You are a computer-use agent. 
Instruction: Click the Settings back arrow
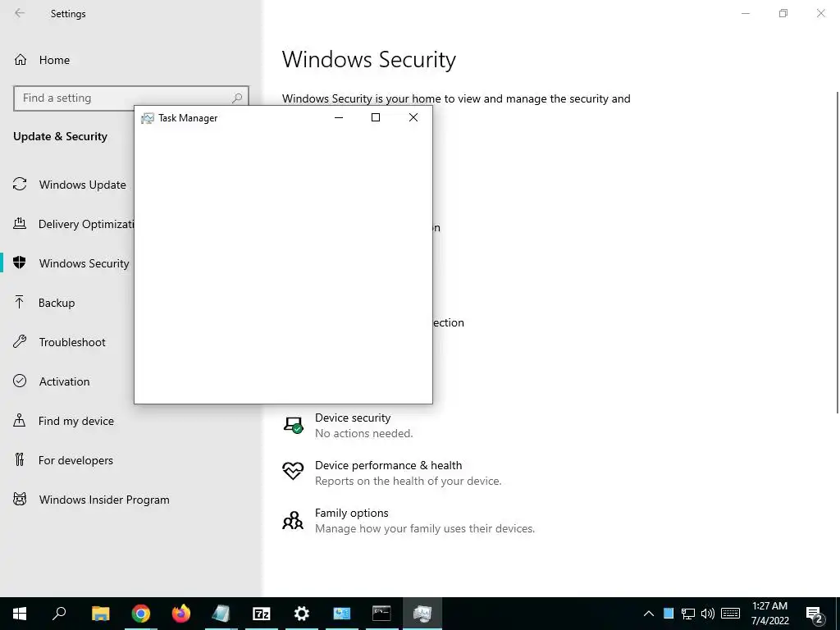point(20,13)
